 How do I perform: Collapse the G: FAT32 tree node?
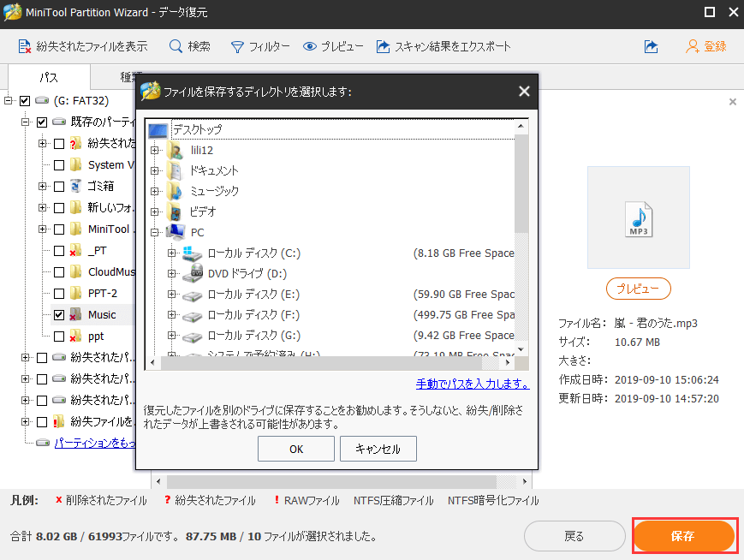pos(8,100)
